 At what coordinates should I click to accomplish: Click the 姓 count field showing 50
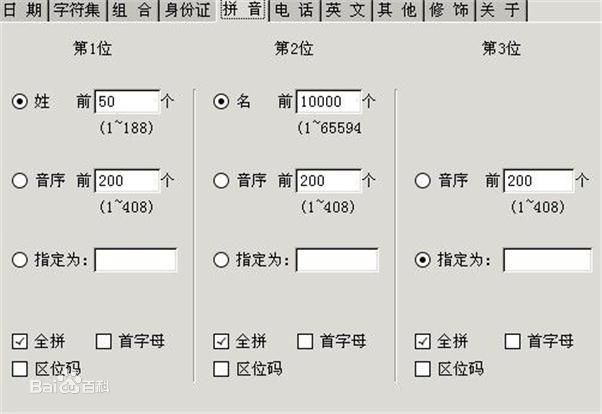tap(127, 102)
